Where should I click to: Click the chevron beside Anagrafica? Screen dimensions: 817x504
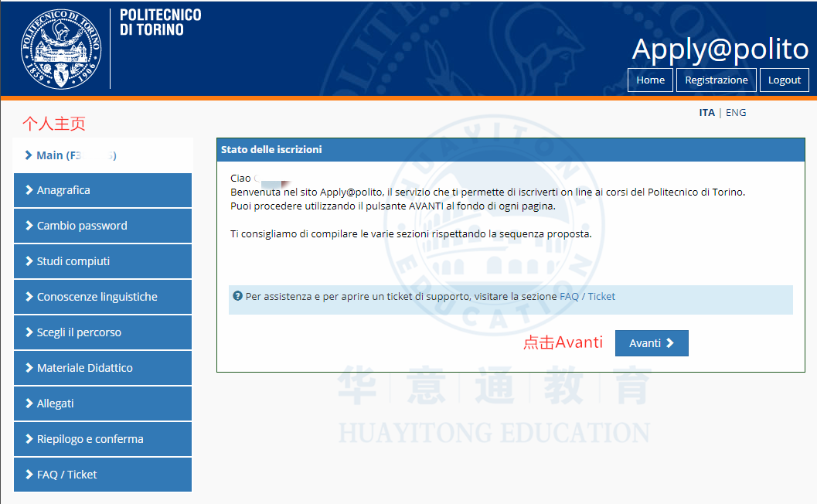29,190
